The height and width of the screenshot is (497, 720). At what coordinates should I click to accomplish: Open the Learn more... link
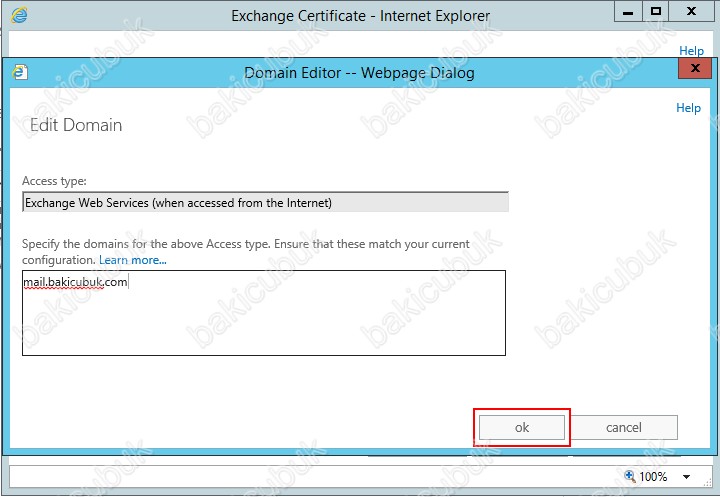coord(133,260)
